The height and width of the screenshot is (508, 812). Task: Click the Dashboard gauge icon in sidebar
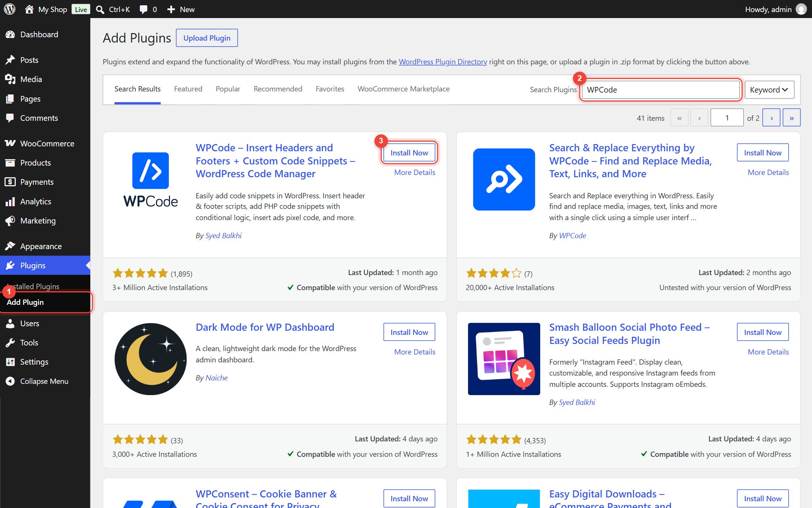(10, 35)
